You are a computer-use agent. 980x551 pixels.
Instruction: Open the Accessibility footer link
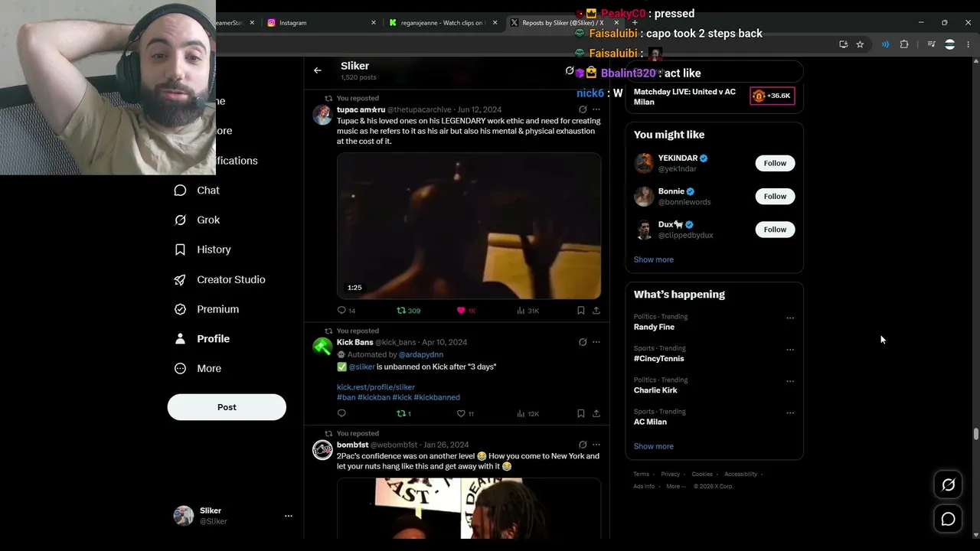point(740,474)
